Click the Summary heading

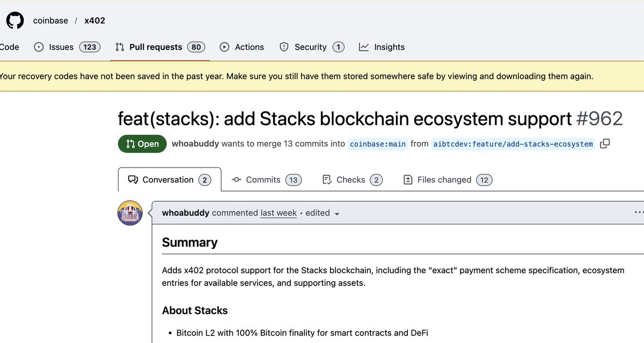(x=190, y=243)
